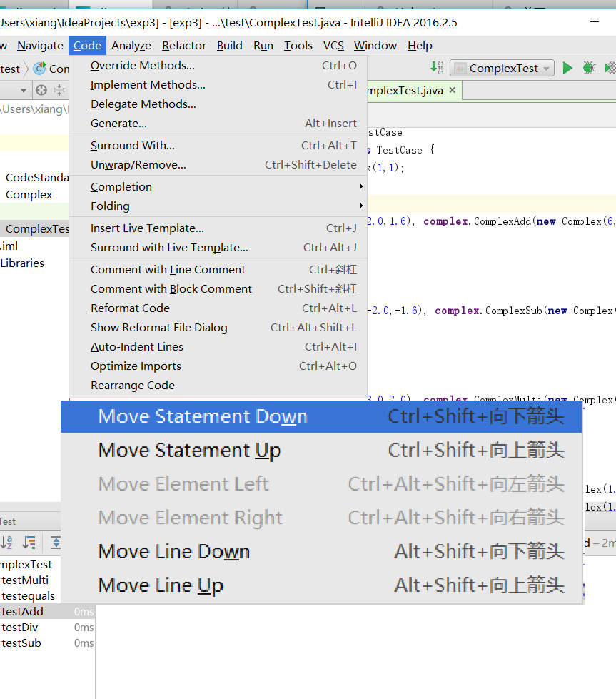The height and width of the screenshot is (699, 616).
Task: Open the project view dropdown arrow
Action: (x=23, y=91)
